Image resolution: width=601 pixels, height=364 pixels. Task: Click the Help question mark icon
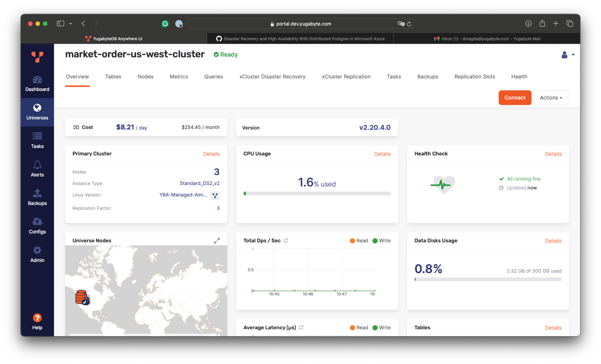37,318
